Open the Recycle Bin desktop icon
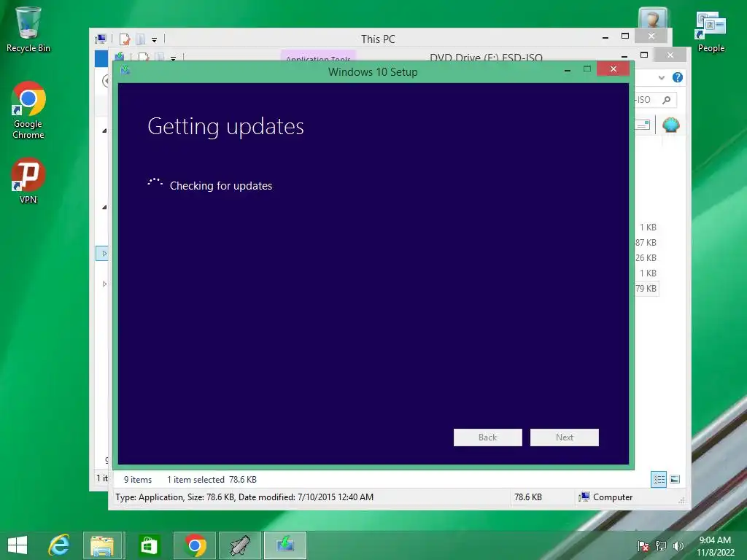 [28, 29]
